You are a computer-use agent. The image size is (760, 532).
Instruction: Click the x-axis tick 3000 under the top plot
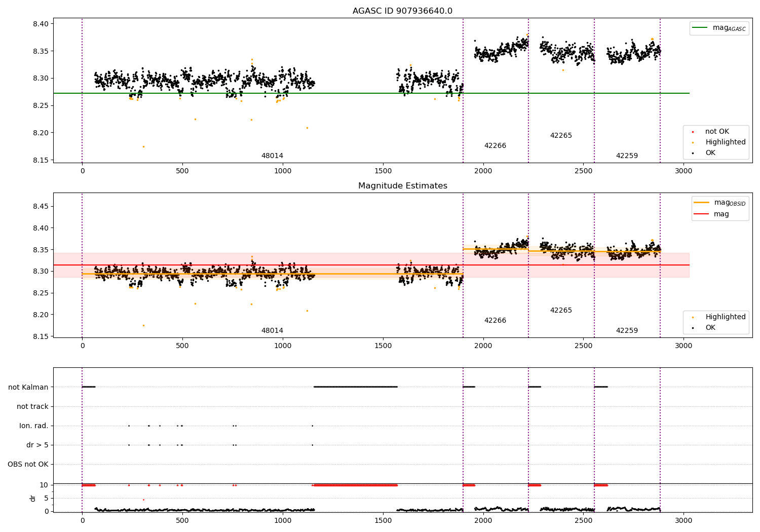[x=683, y=171]
